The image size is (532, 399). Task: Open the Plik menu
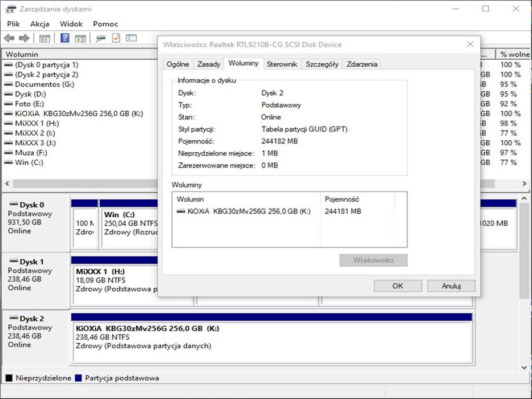(x=13, y=24)
